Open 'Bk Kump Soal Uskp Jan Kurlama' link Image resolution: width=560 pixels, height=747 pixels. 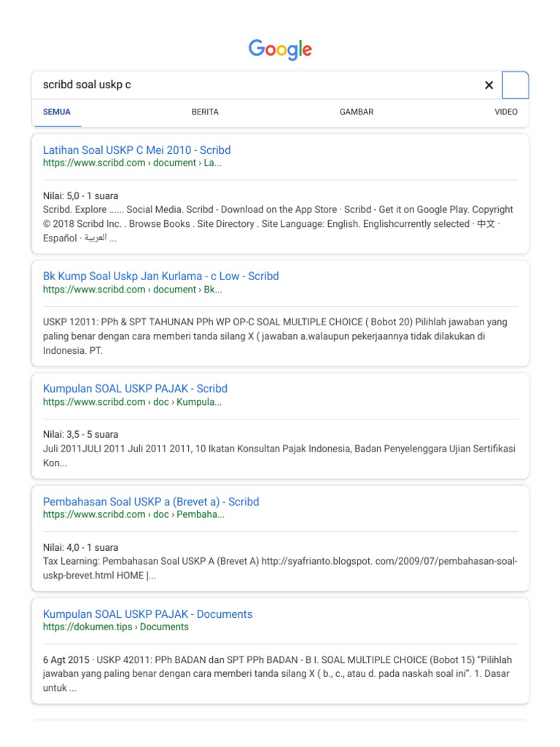click(x=160, y=276)
